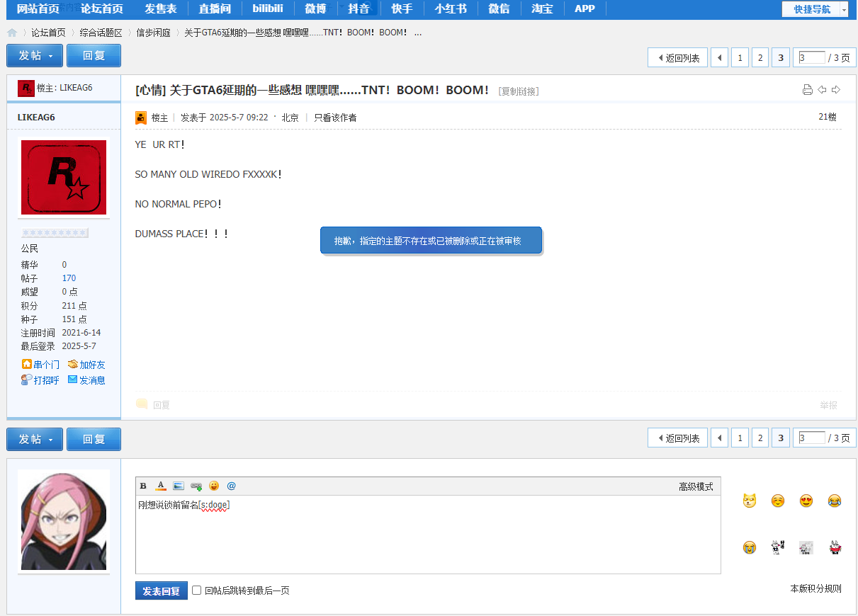Insert image in reply editor

[x=179, y=486]
